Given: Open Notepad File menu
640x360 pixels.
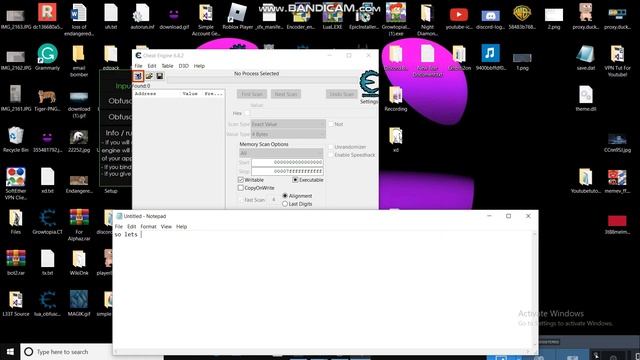Looking at the screenshot, I should click(x=119, y=227).
